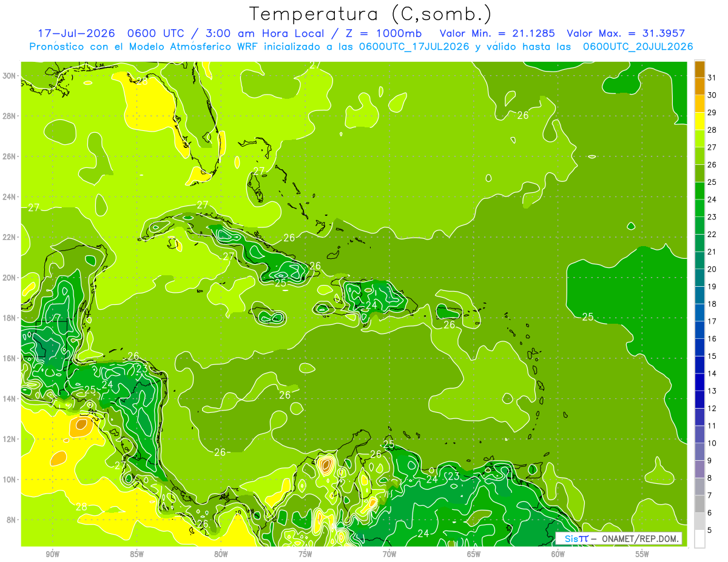The image size is (728, 562).
Task: Click the '22' value on color scale
Action: tap(712, 235)
